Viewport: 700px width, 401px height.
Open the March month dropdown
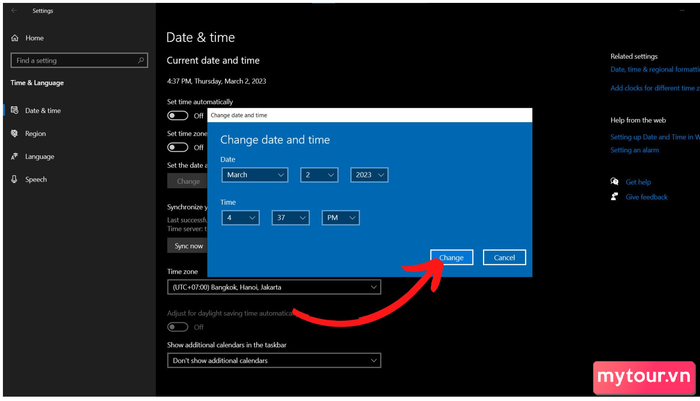pos(255,175)
